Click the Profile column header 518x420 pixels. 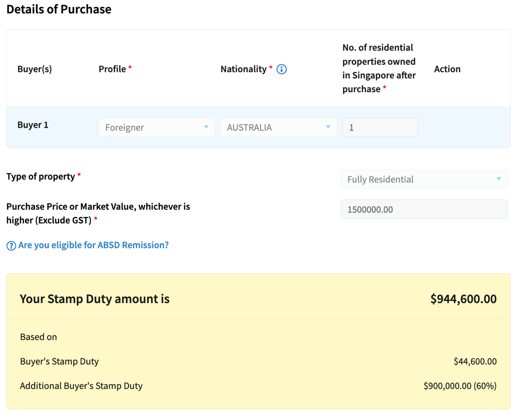(113, 69)
